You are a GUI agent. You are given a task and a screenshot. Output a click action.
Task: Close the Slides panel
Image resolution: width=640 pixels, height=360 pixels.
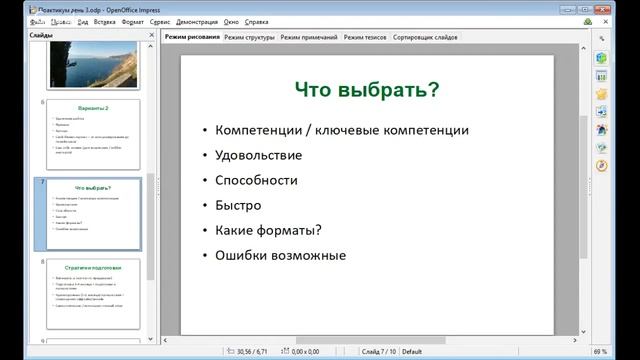(151, 35)
